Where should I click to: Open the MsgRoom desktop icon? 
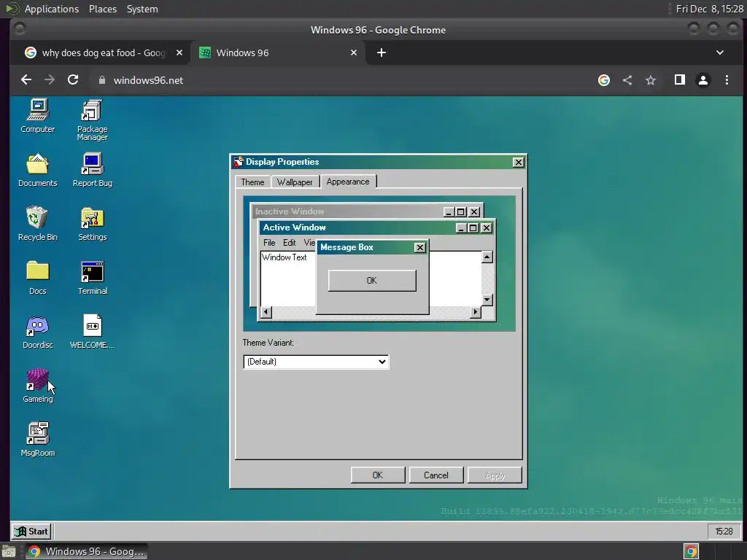coord(38,440)
